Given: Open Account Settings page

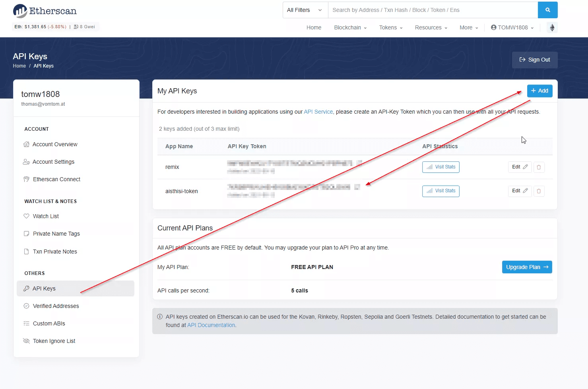Looking at the screenshot, I should click(53, 162).
